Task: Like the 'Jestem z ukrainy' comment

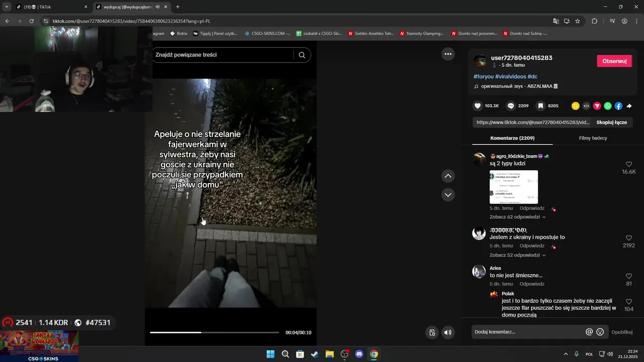Action: pyautogui.click(x=629, y=238)
